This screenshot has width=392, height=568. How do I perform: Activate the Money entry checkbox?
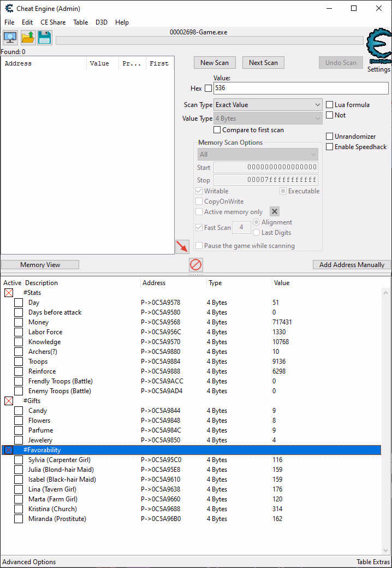point(19,322)
